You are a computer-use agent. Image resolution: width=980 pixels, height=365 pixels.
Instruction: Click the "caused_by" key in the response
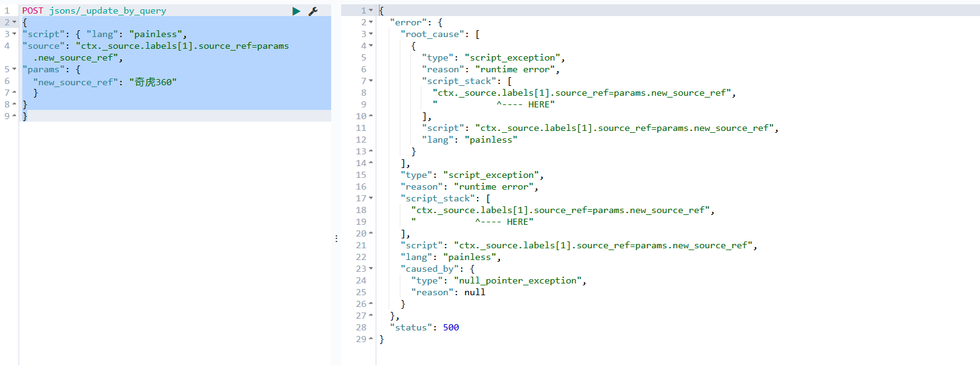430,269
